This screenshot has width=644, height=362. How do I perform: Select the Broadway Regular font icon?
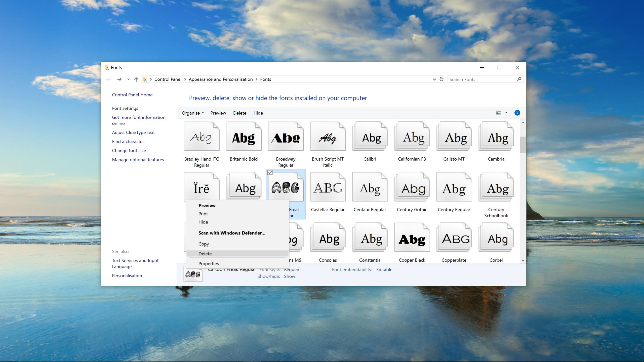[x=286, y=137]
